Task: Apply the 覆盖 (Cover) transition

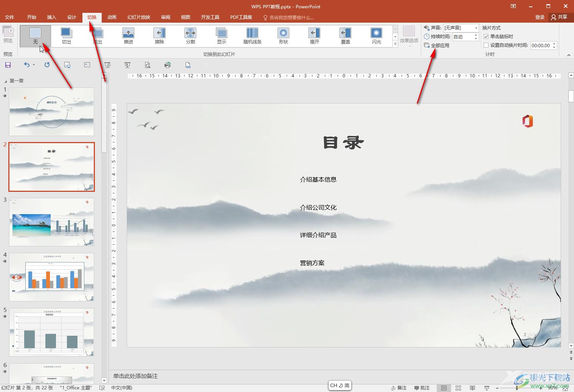Action: [x=346, y=36]
